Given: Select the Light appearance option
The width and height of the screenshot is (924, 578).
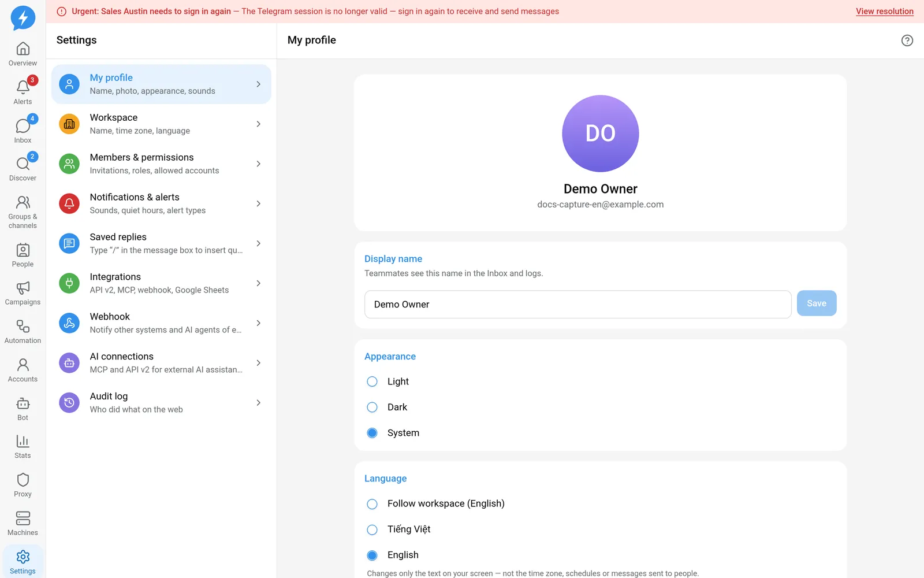Looking at the screenshot, I should 372,381.
